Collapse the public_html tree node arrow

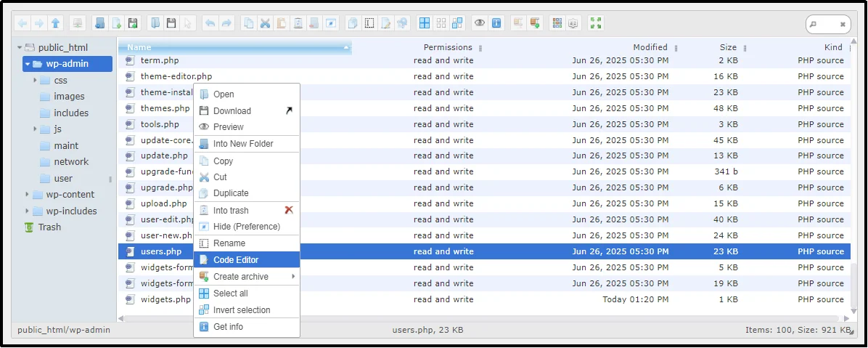coord(20,48)
